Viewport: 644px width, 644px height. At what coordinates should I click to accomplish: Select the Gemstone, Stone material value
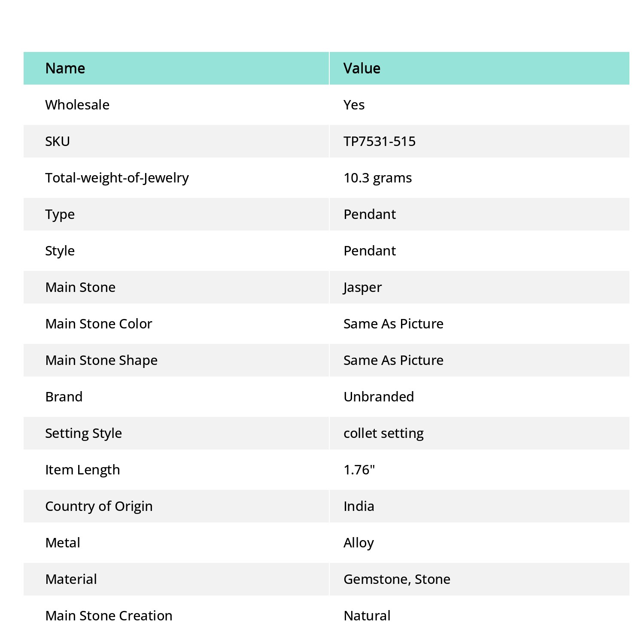pyautogui.click(x=397, y=580)
